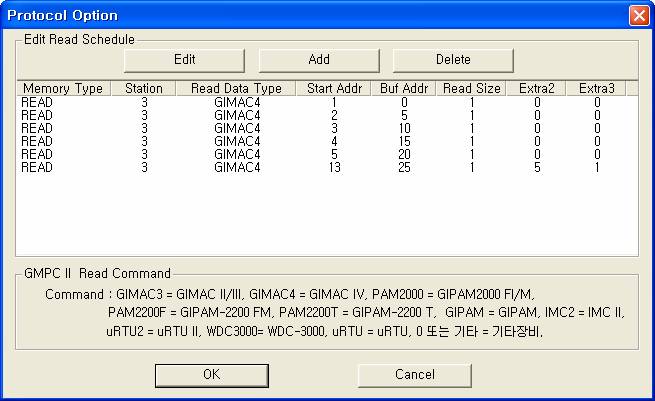The height and width of the screenshot is (401, 655).
Task: Click Start Addr value 13
Action: 334,167
